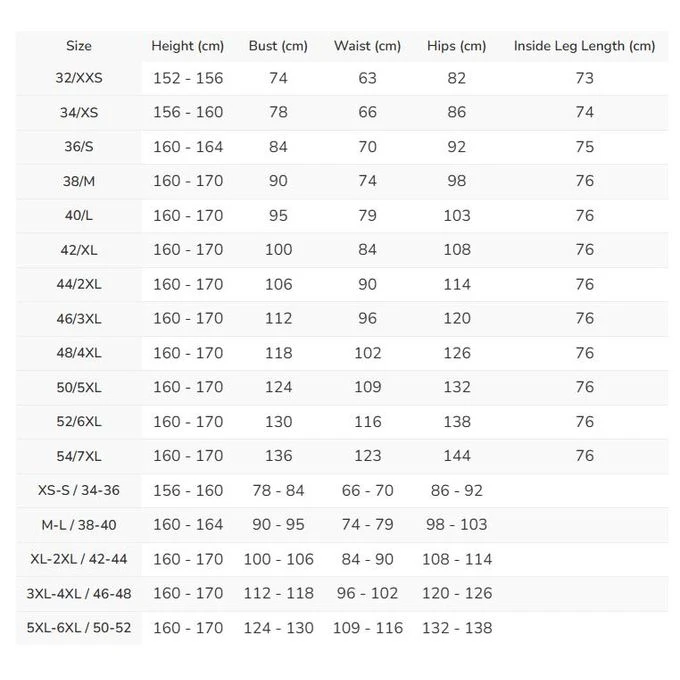Click the Waist (cm) column header
The image size is (680, 680).
click(x=367, y=46)
